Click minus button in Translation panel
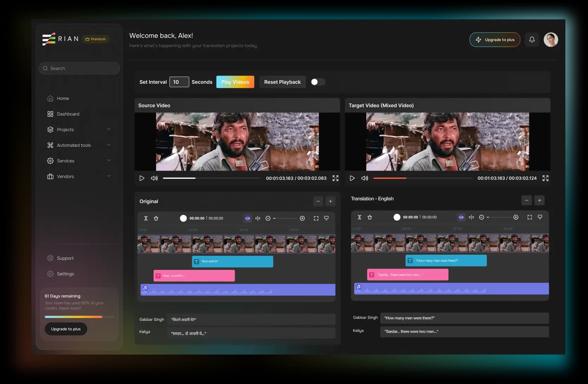588x384 pixels. tap(527, 200)
